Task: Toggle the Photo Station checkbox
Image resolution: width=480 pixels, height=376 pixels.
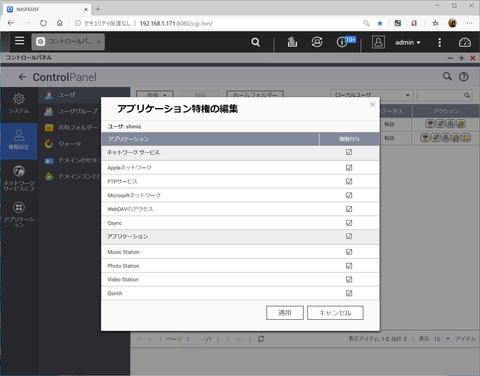Action: 349,266
